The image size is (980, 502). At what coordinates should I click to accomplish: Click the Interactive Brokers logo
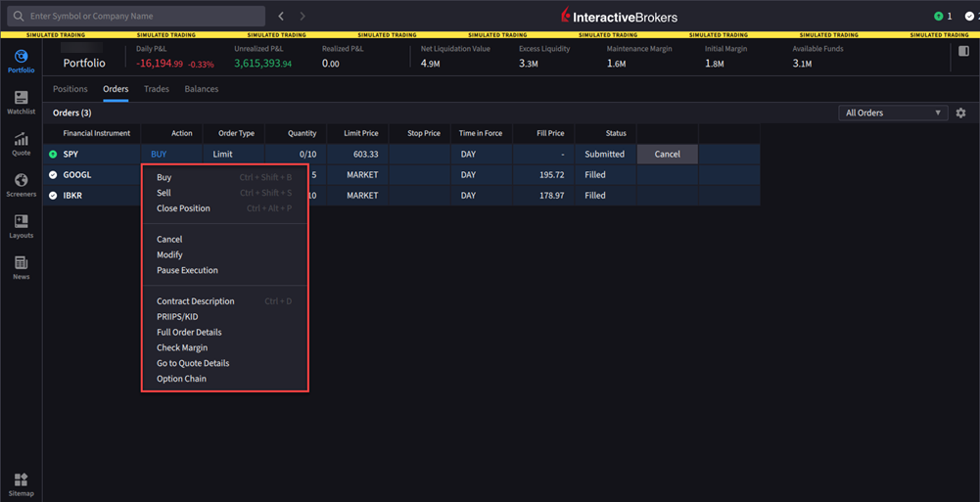[x=619, y=17]
